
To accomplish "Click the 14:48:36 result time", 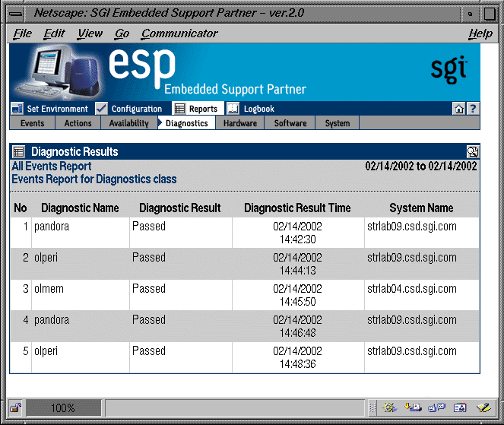I will tap(298, 364).
